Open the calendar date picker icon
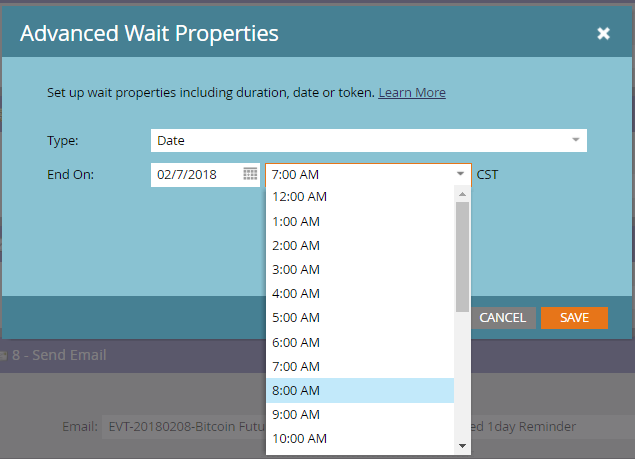The image size is (635, 459). click(x=250, y=174)
